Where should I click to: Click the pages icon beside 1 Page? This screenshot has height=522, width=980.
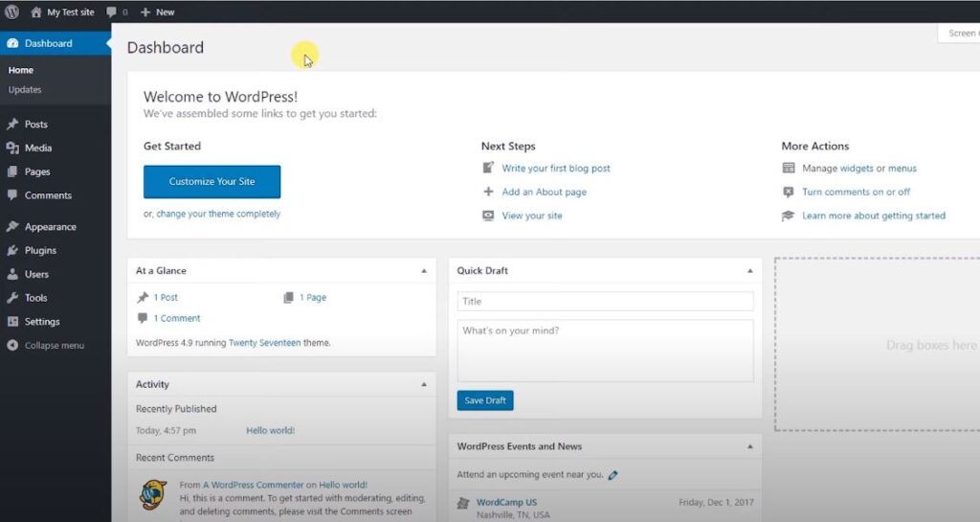click(288, 298)
